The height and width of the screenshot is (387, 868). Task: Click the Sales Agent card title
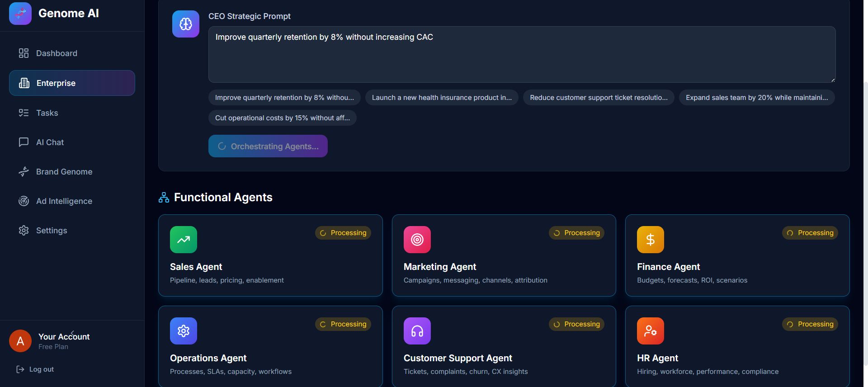(196, 267)
